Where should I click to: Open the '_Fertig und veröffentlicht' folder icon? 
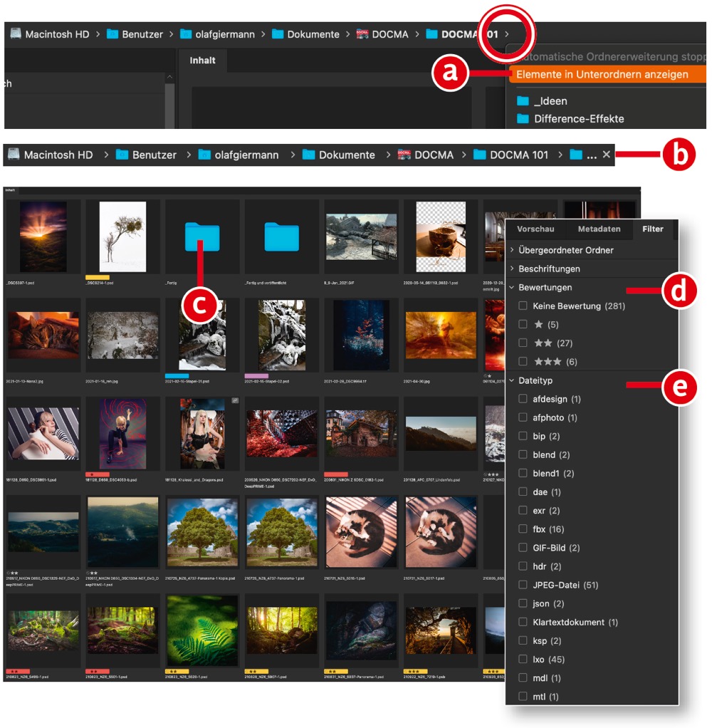282,236
